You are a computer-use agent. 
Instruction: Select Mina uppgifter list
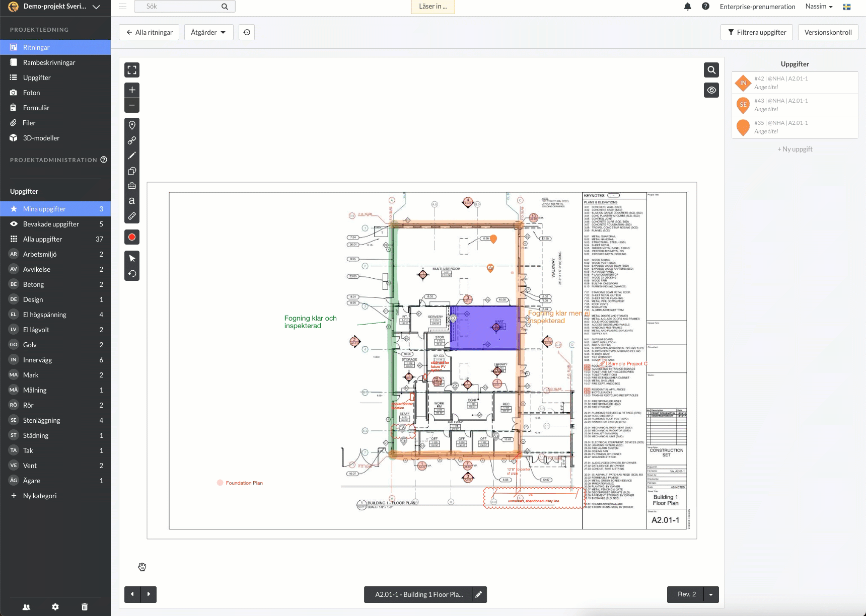[x=55, y=209]
